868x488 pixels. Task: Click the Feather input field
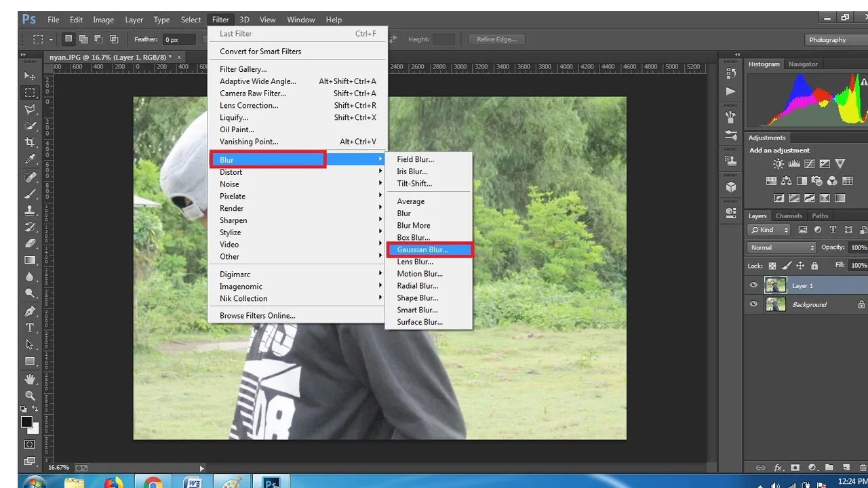pyautogui.click(x=179, y=40)
